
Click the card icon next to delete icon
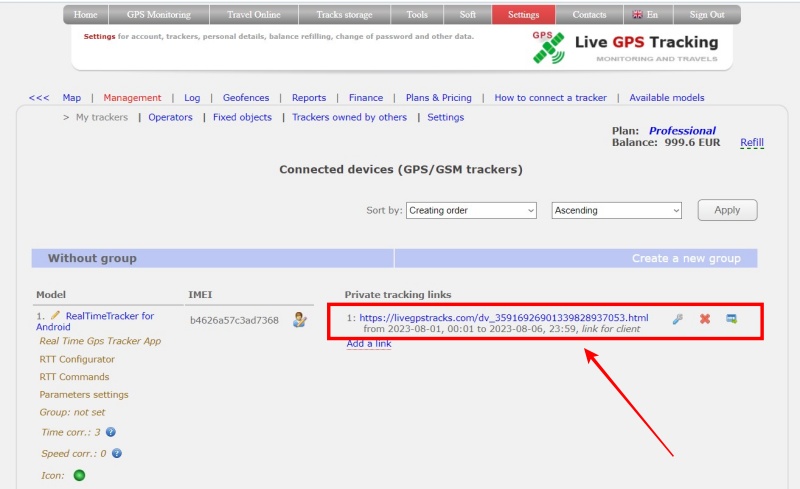point(732,319)
